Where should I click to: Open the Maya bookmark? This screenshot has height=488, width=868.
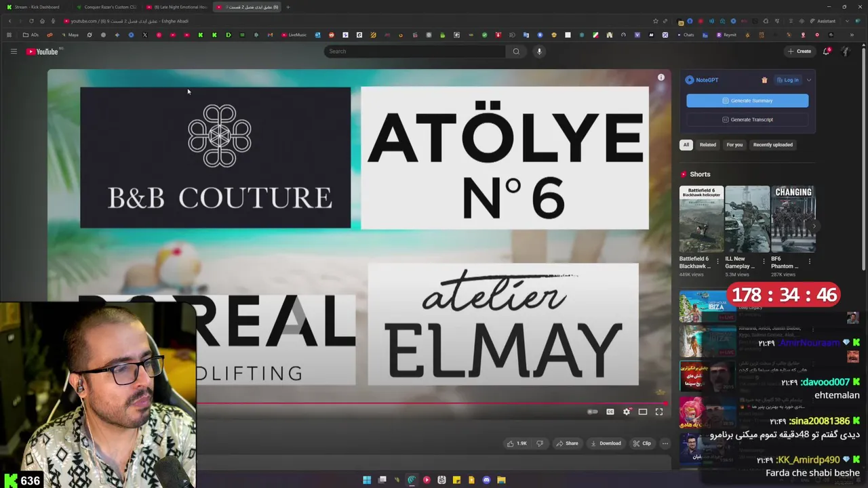[70, 35]
